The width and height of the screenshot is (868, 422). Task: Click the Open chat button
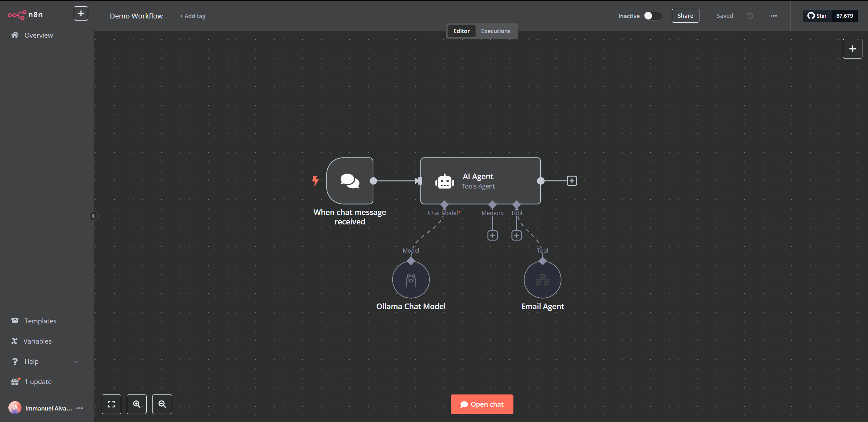(x=482, y=404)
